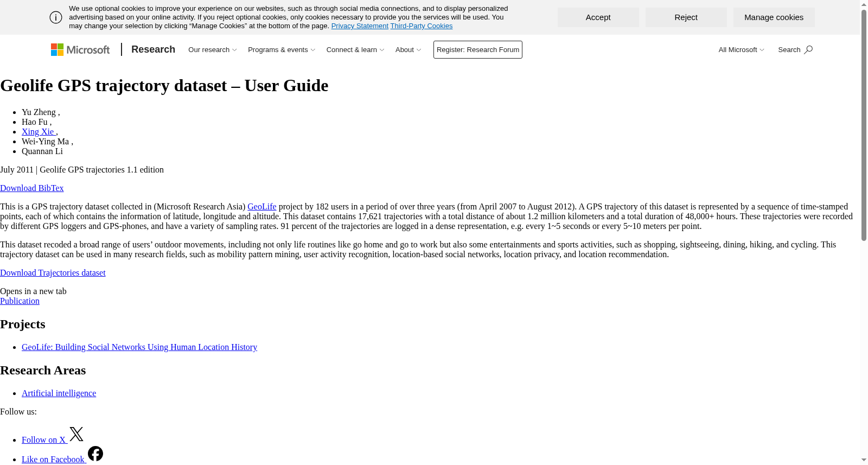Viewport: 868px width, 465px height.
Task: Click author name Quannan Li
Action: coord(42,151)
